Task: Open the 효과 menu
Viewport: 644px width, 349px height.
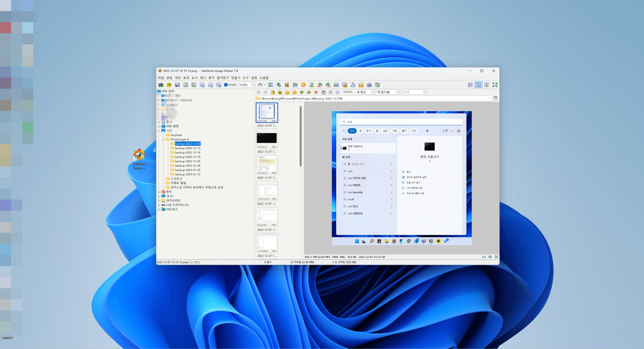Action: pos(186,78)
